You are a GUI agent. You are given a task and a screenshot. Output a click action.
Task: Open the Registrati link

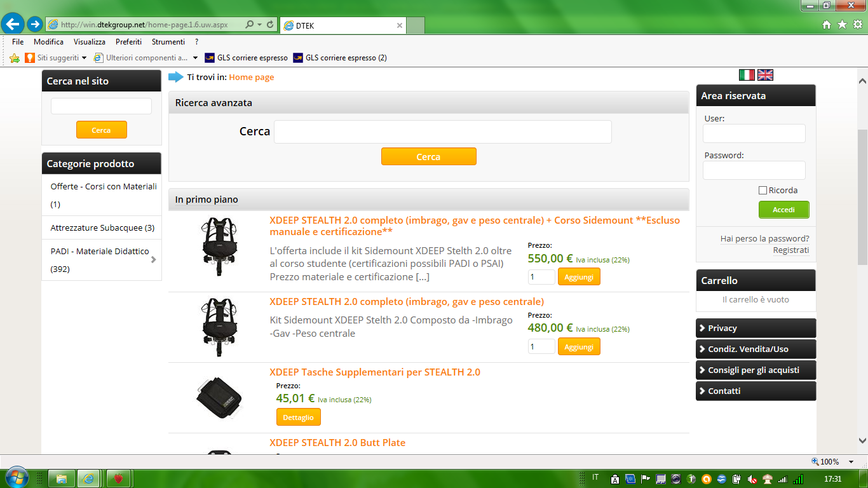(x=791, y=250)
